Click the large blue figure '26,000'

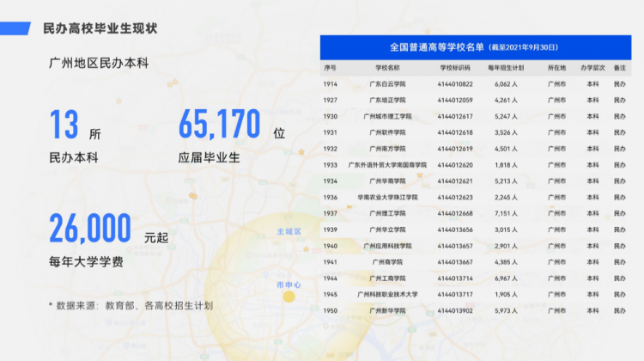pyautogui.click(x=90, y=228)
